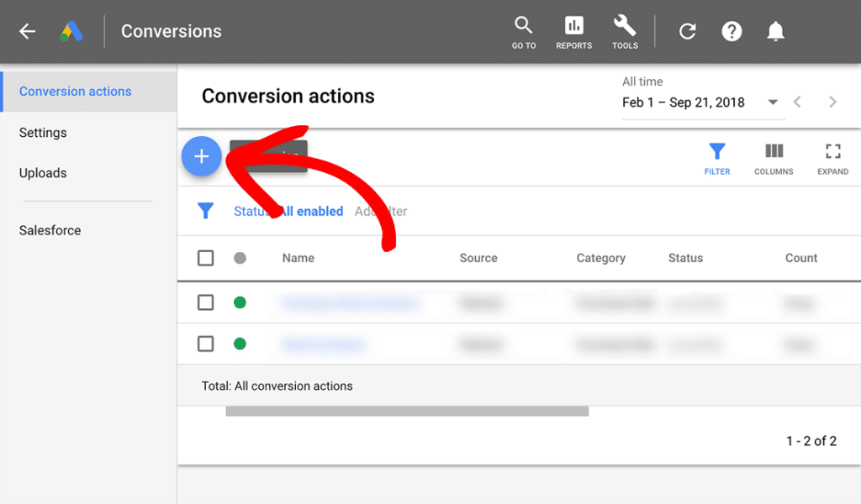The width and height of the screenshot is (861, 504).
Task: Create a new conversion with the plus button
Action: click(201, 156)
